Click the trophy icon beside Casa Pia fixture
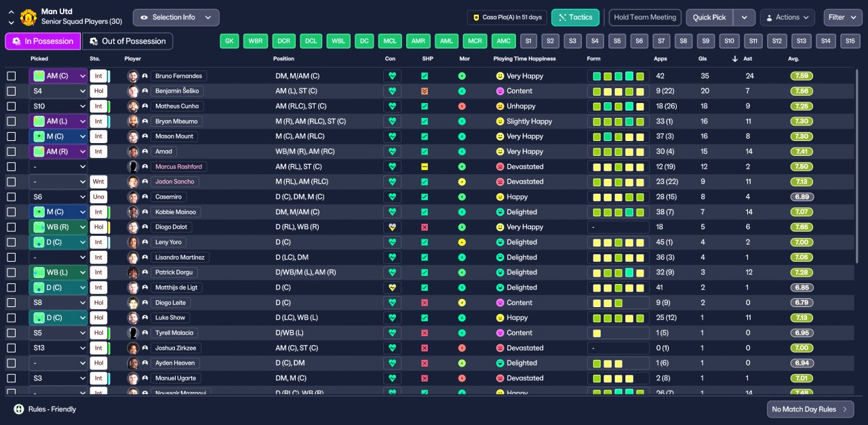 pos(476,17)
